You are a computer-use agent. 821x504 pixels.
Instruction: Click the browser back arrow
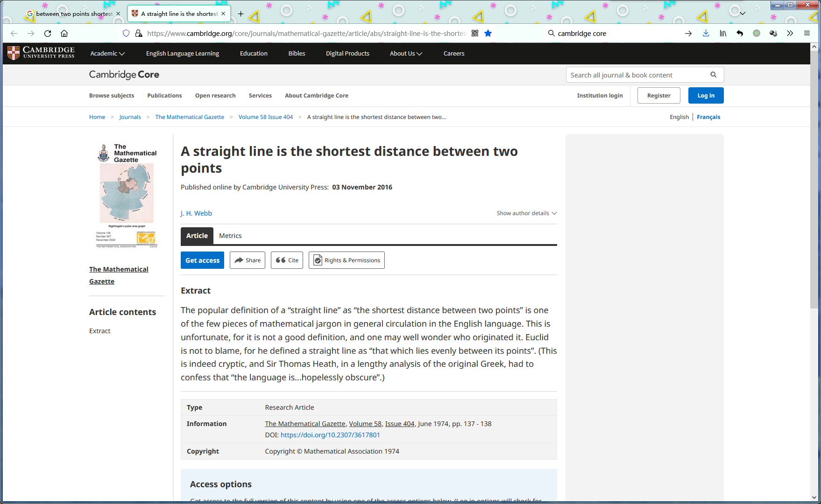point(14,34)
